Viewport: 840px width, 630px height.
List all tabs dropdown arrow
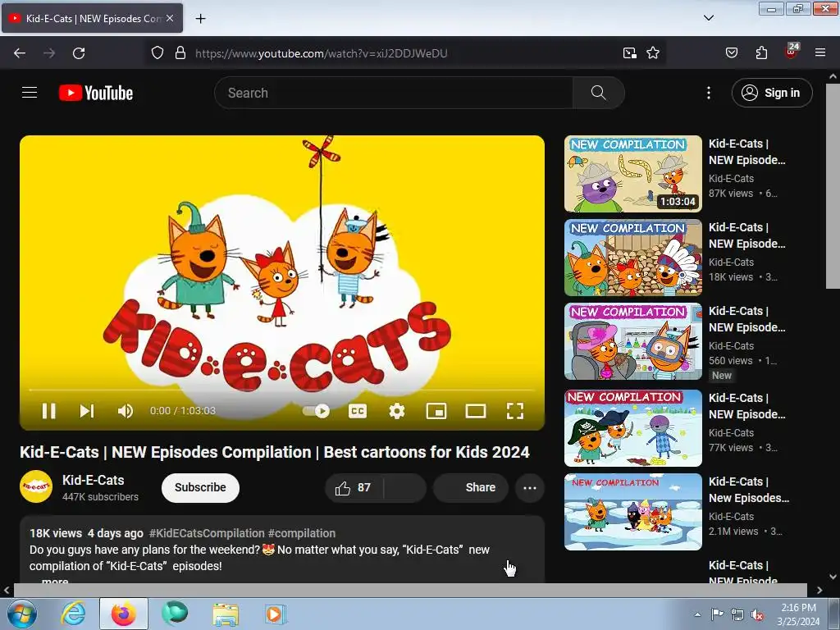click(708, 18)
